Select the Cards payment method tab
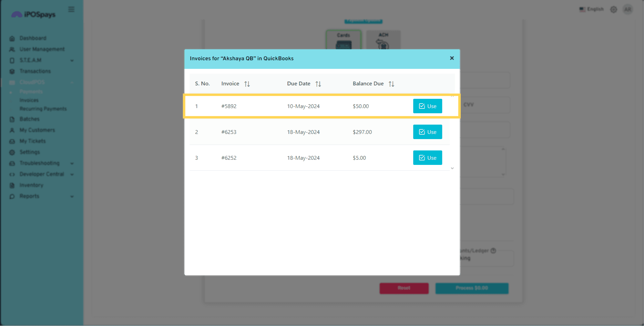644x326 pixels. click(344, 40)
